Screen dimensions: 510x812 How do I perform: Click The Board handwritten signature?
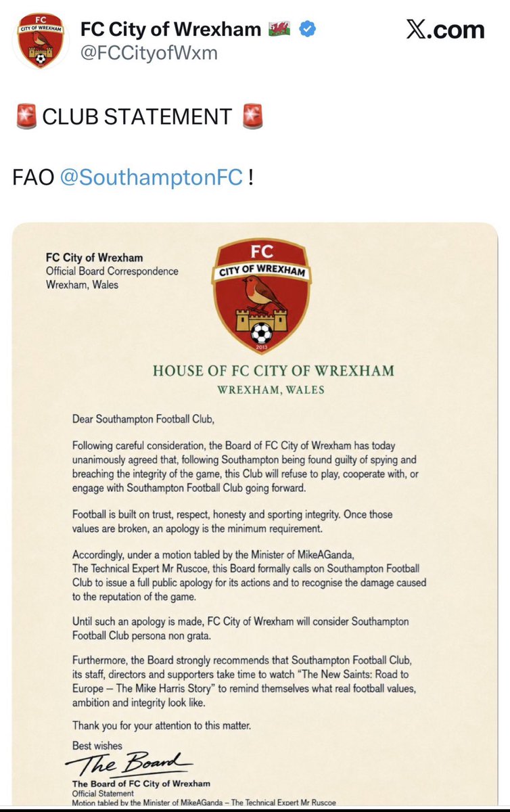coord(129,764)
